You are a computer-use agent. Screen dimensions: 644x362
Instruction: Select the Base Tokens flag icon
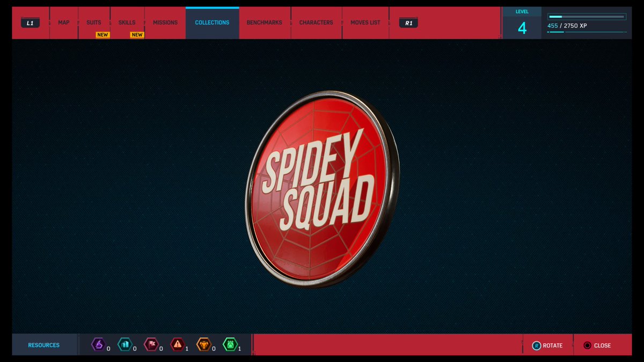[x=151, y=345]
